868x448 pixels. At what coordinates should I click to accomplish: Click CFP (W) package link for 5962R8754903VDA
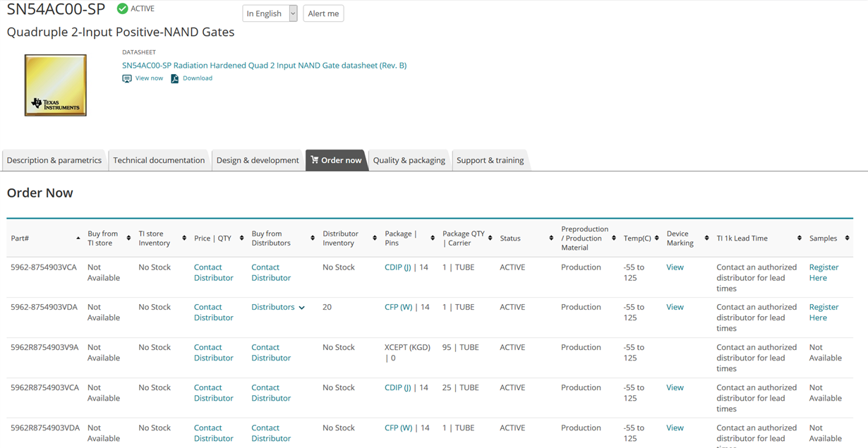399,428
